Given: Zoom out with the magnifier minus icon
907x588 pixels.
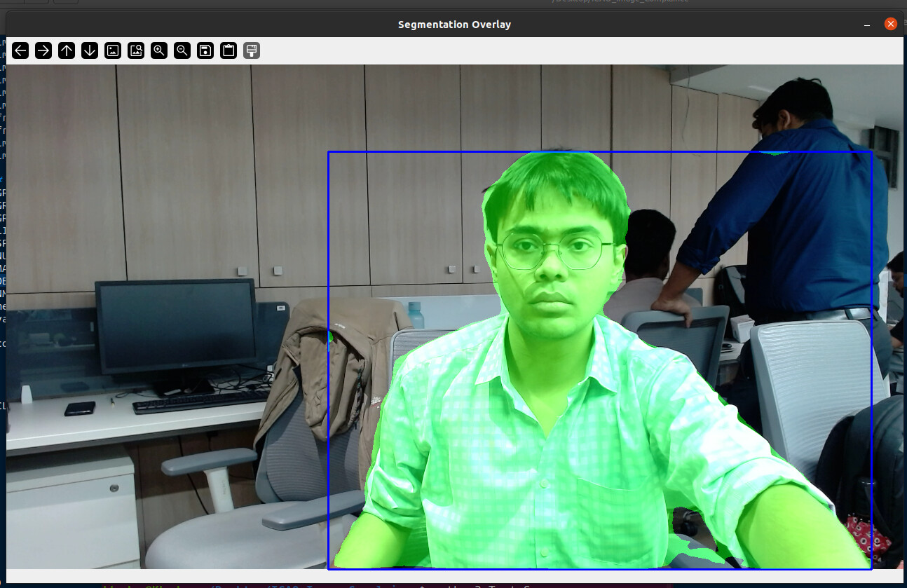Looking at the screenshot, I should click(x=182, y=50).
